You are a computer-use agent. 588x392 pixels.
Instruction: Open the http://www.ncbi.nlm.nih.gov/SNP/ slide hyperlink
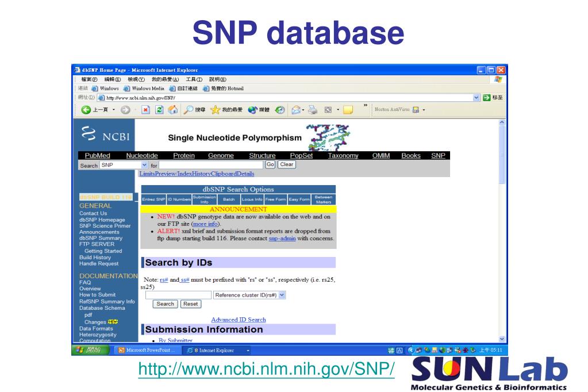[x=266, y=369]
